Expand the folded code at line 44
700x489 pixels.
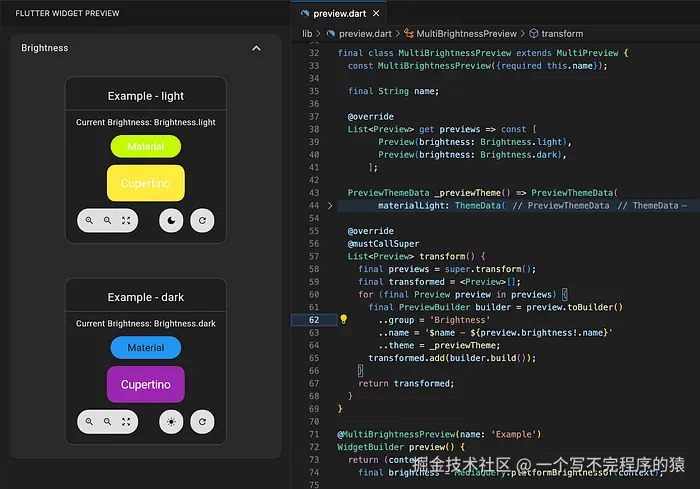click(x=330, y=205)
